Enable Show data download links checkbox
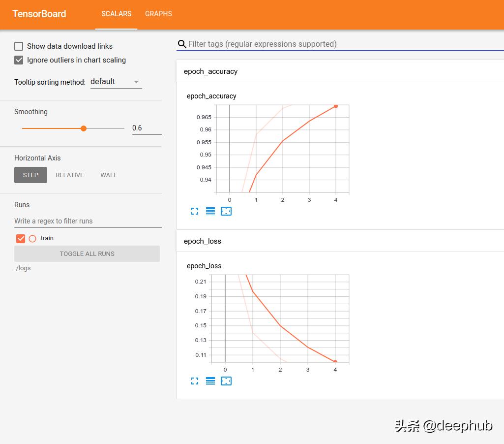504x444 pixels. pos(19,46)
